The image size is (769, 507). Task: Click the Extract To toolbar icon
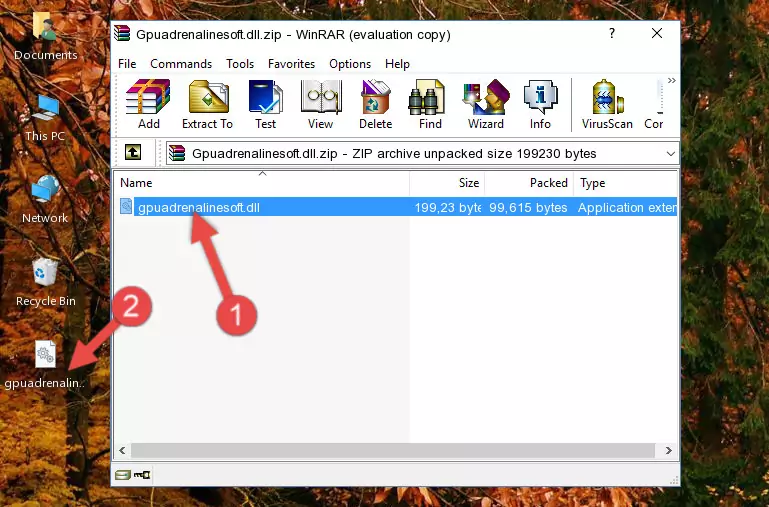click(x=207, y=104)
